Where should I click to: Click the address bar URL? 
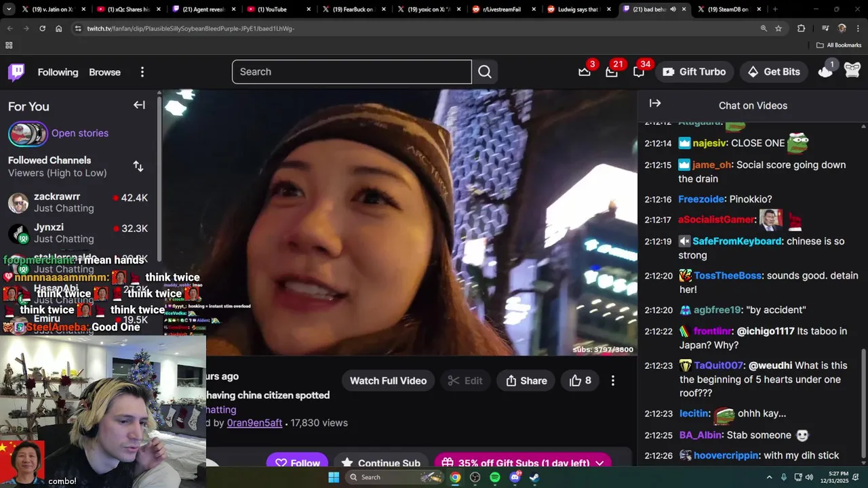(191, 28)
